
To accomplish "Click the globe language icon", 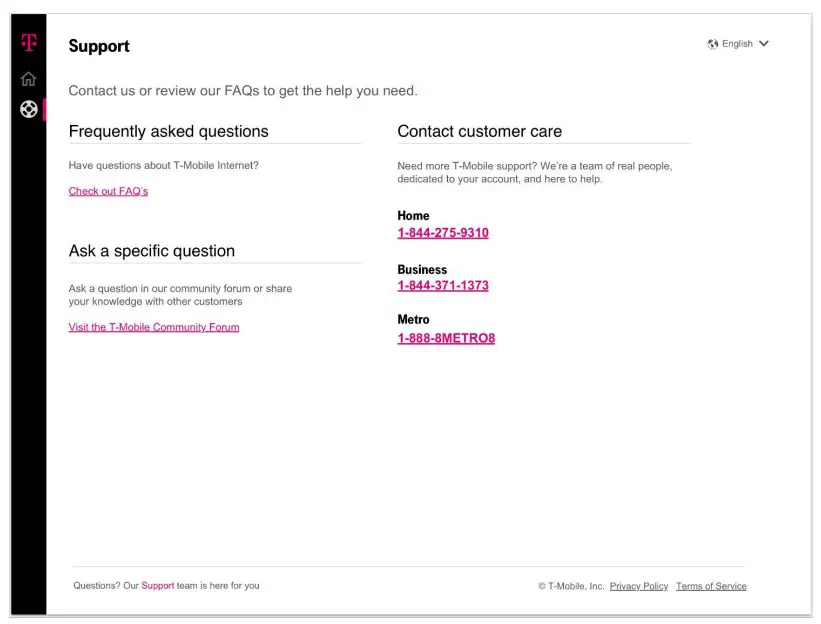I will tap(712, 44).
